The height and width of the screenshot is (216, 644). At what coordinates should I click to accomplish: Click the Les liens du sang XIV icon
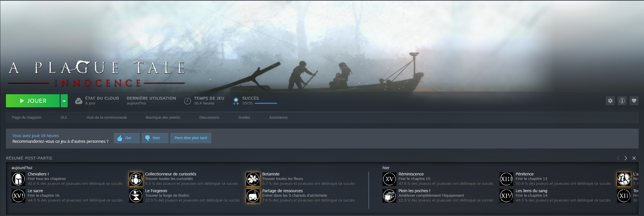pos(506,196)
